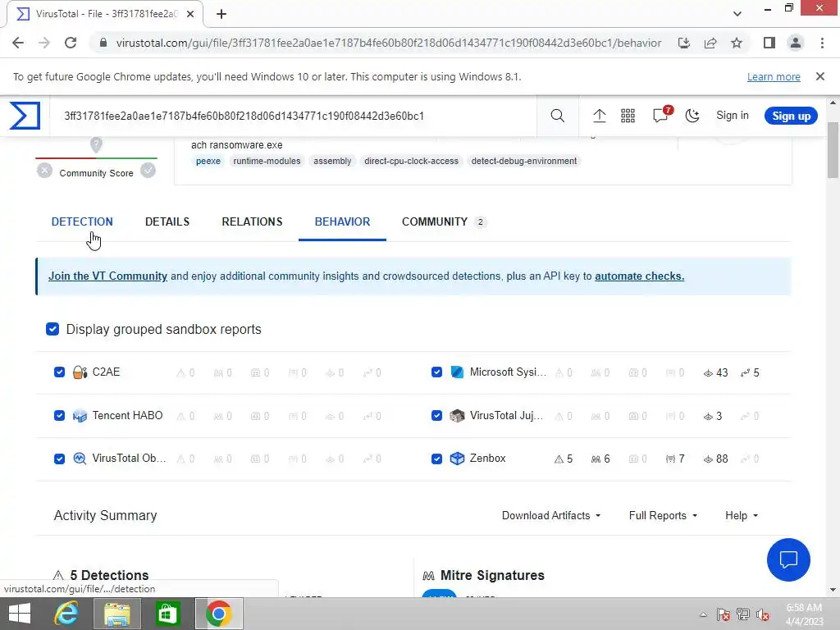Image resolution: width=840 pixels, height=630 pixels.
Task: Uncheck the Microsoft Sysinternals checkbox
Action: (x=436, y=372)
